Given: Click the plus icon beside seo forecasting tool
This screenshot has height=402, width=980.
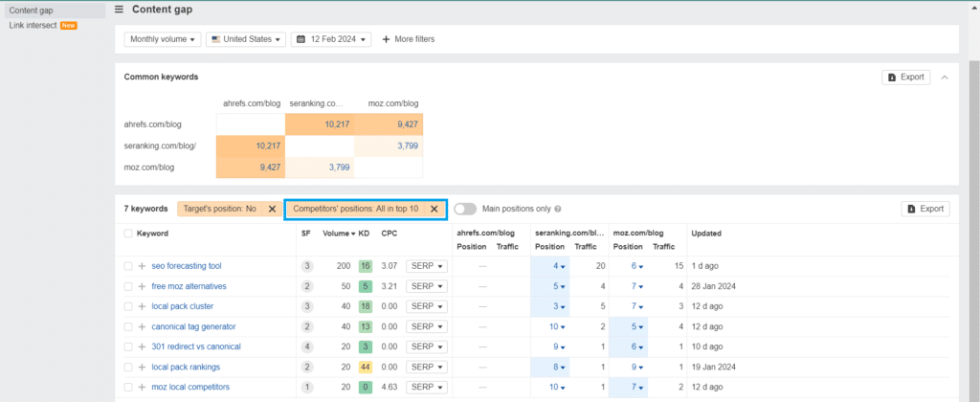Looking at the screenshot, I should pos(142,266).
